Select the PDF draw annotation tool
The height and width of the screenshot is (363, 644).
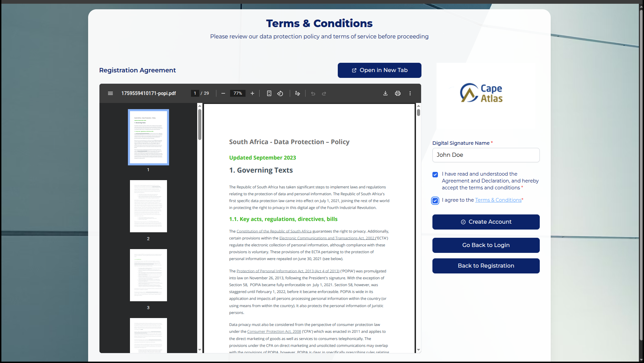click(298, 93)
